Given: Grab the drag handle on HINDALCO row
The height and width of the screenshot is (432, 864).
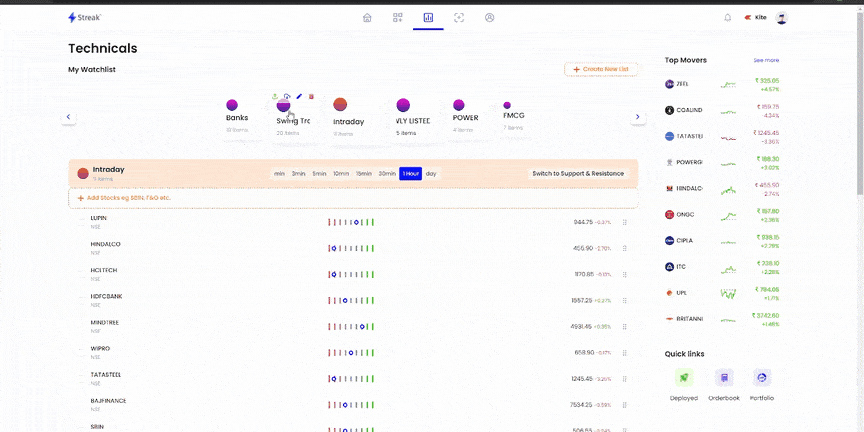Looking at the screenshot, I should pyautogui.click(x=625, y=249).
